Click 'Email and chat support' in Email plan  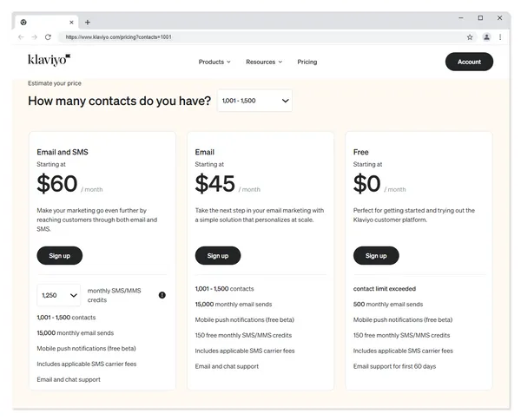(227, 366)
